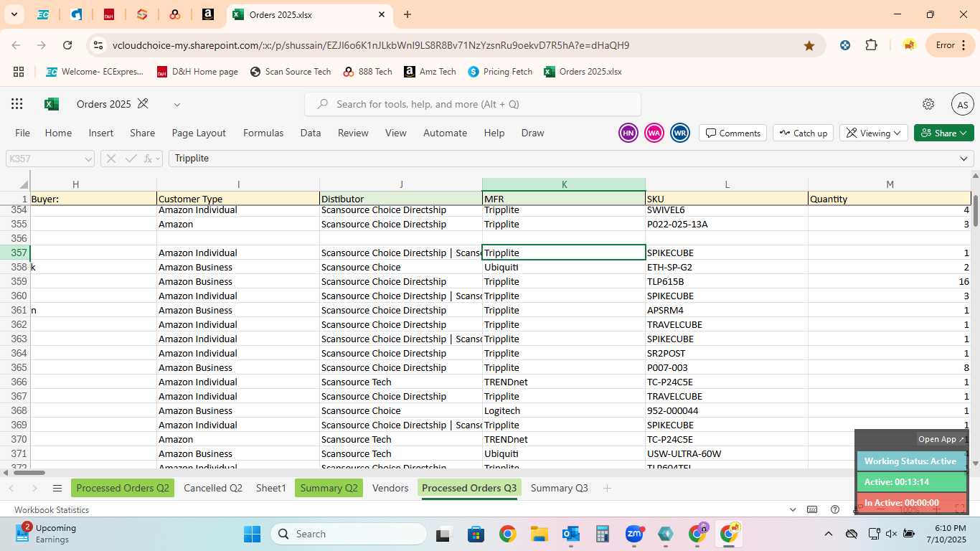The height and width of the screenshot is (551, 980).
Task: Bookmark star icon in address bar
Action: [809, 45]
